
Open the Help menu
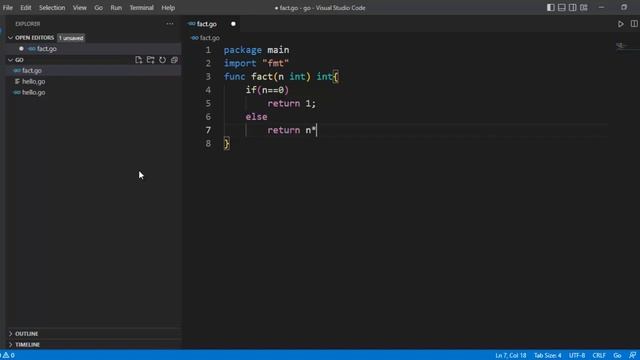168,8
